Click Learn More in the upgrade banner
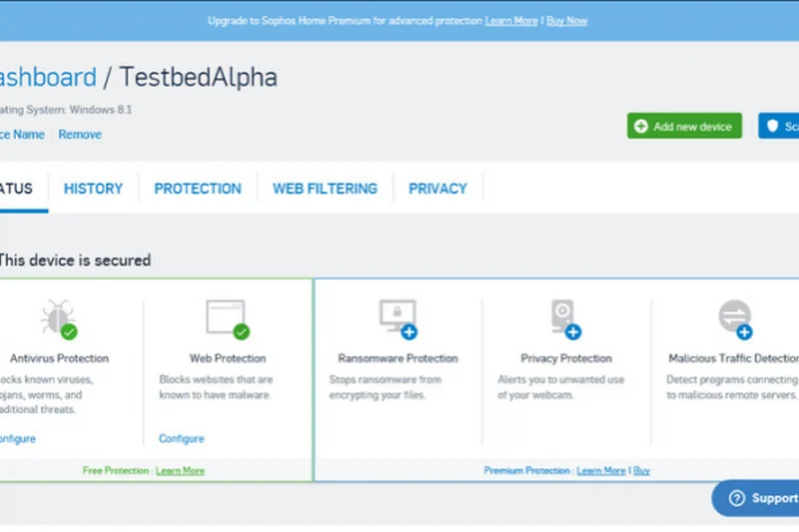The width and height of the screenshot is (799, 532). click(x=511, y=20)
